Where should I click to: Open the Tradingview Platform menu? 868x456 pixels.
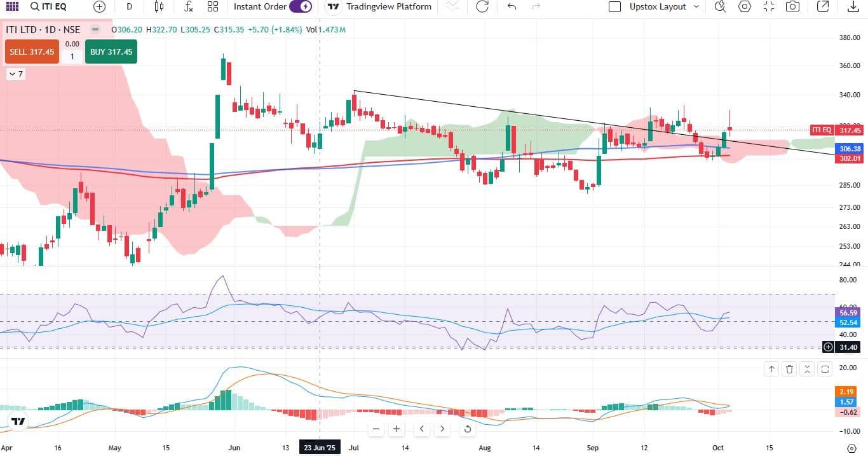[x=379, y=7]
